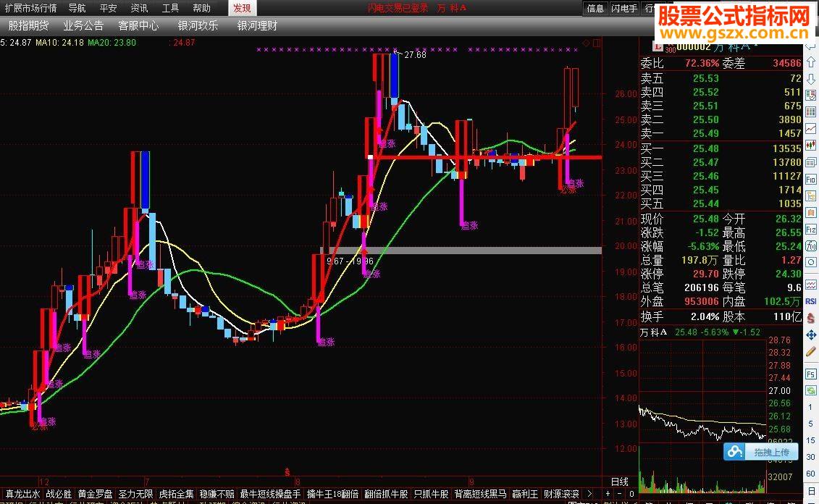819x504 pixels.
Task: Open the 导航 menu
Action: tap(77, 8)
